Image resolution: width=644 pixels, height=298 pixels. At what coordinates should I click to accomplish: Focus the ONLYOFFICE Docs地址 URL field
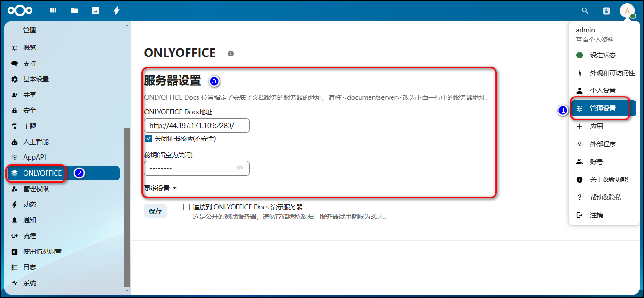click(196, 126)
